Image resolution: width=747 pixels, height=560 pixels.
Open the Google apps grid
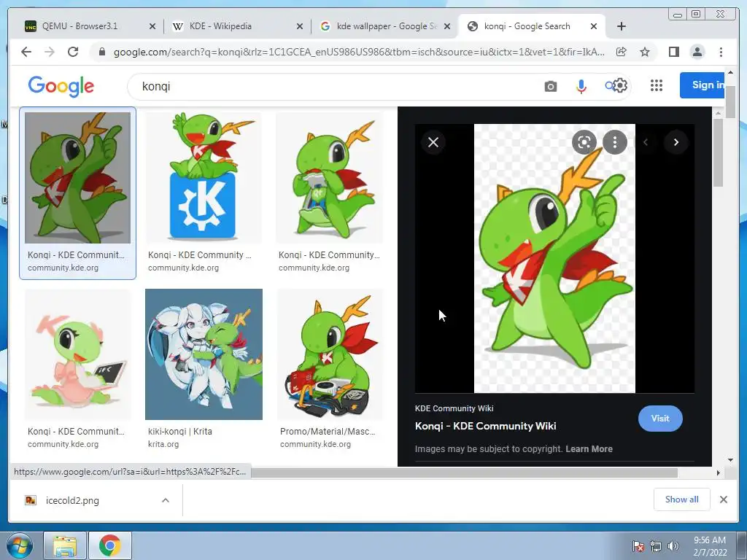657,85
